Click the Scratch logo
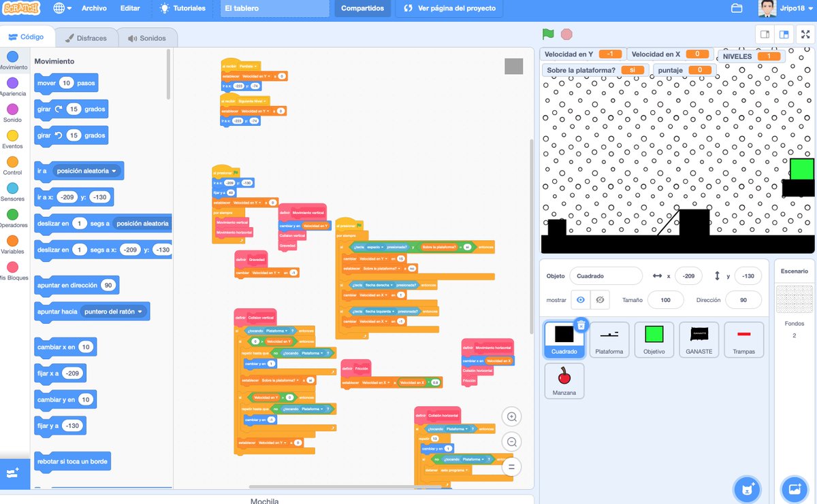The width and height of the screenshot is (817, 504). click(21, 8)
